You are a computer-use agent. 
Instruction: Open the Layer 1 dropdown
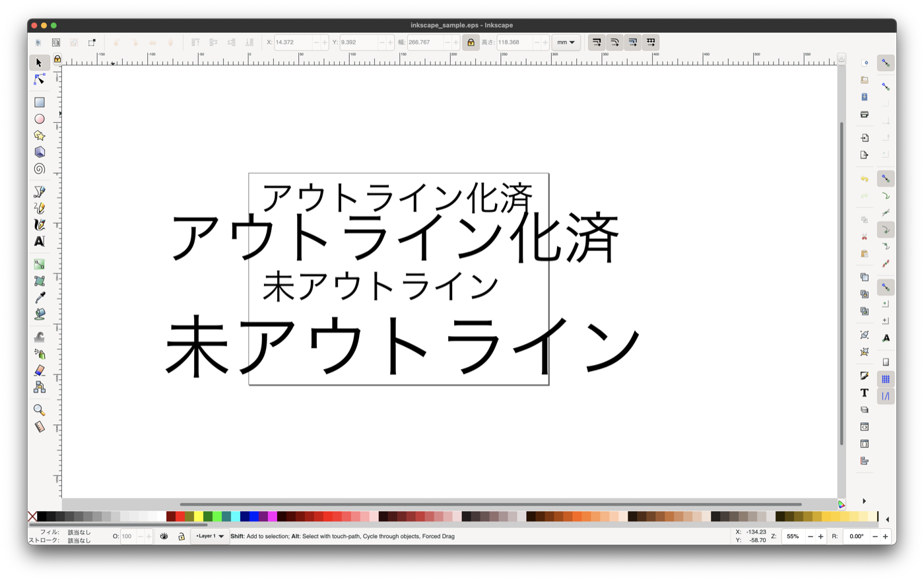tap(210, 536)
